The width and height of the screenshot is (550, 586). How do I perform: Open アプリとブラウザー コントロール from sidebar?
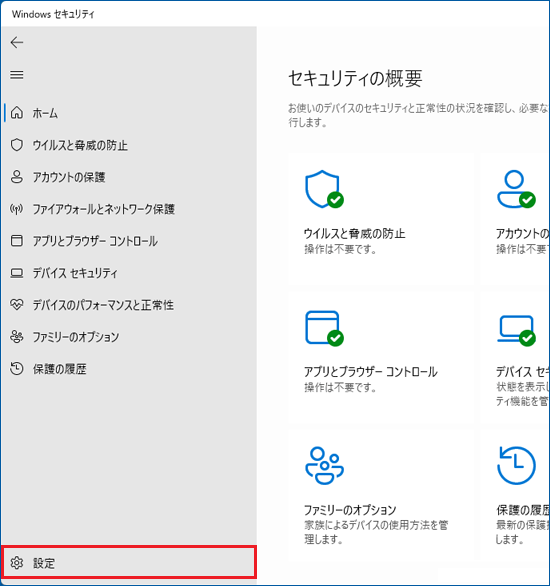pyautogui.click(x=129, y=241)
